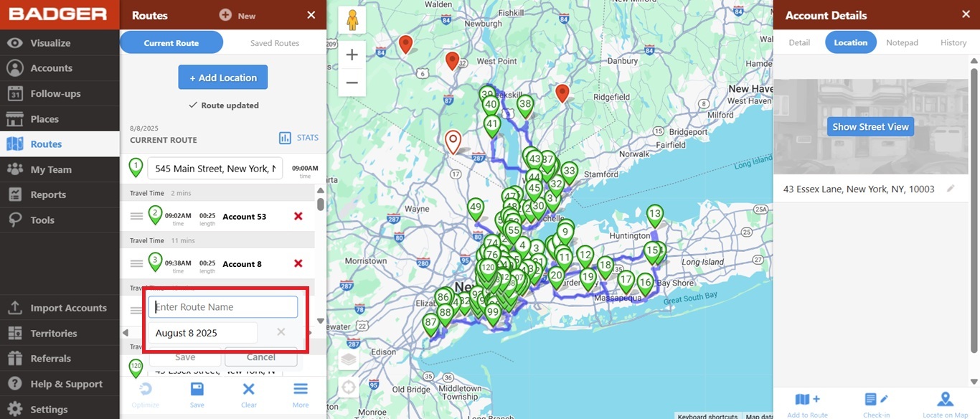Select map pin number 13 near Huntington
980x419 pixels.
(x=654, y=216)
